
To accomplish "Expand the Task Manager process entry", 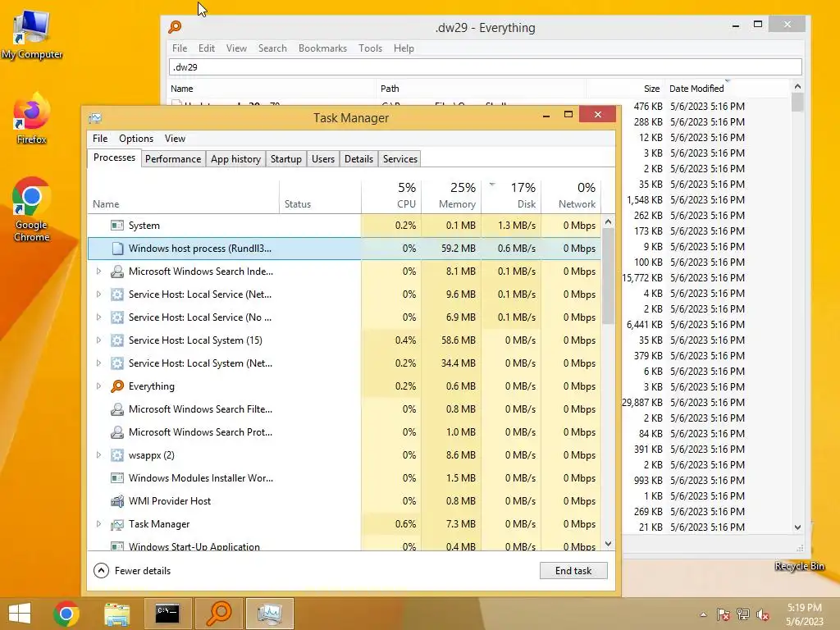I will [x=98, y=524].
